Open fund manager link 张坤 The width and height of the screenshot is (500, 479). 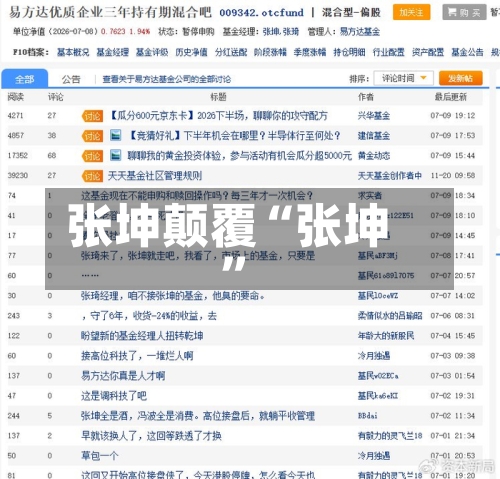(271, 32)
